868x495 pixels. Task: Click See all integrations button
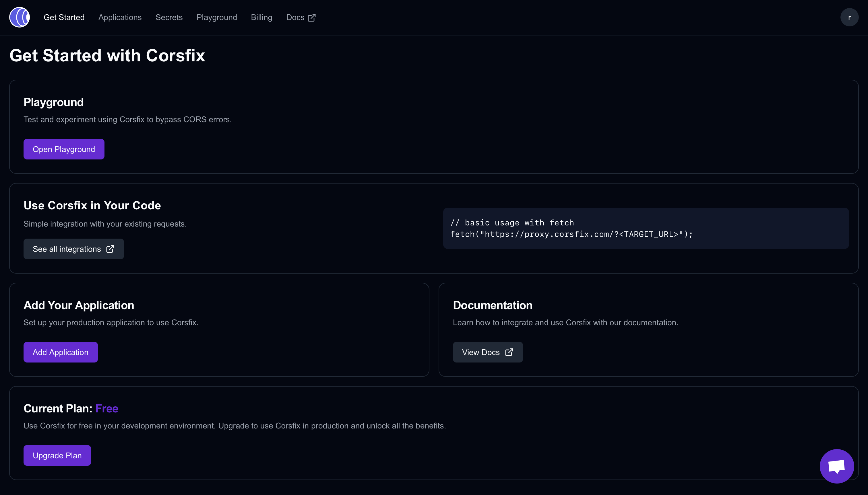point(73,249)
